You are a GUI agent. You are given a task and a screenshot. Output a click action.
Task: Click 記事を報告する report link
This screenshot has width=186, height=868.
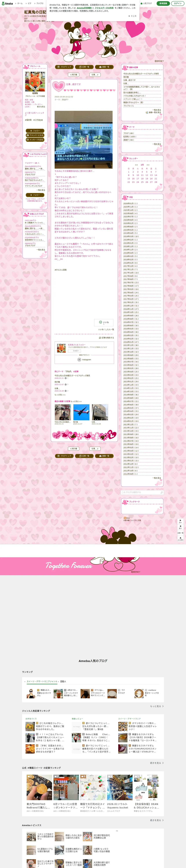[106, 338]
